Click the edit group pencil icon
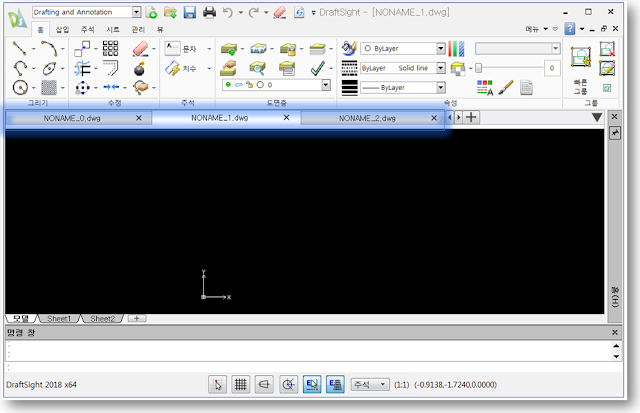This screenshot has width=640, height=413. (x=607, y=68)
